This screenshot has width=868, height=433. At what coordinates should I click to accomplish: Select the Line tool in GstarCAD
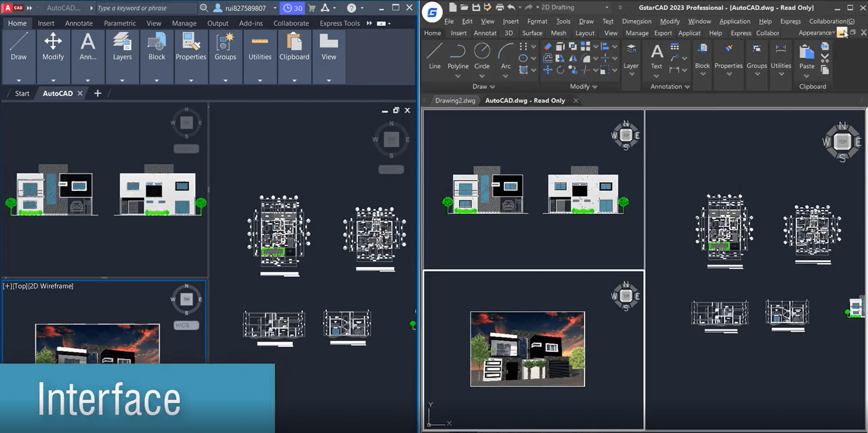[434, 56]
